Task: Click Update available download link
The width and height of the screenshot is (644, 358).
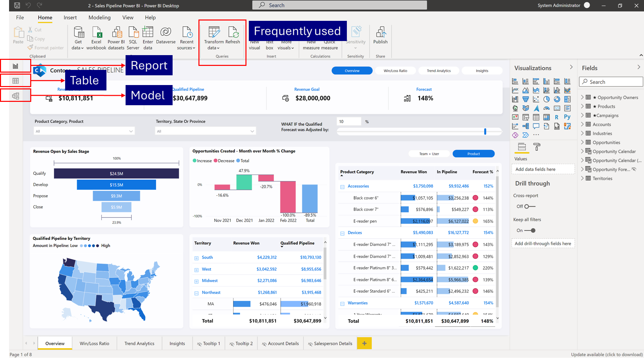Action: (x=607, y=354)
